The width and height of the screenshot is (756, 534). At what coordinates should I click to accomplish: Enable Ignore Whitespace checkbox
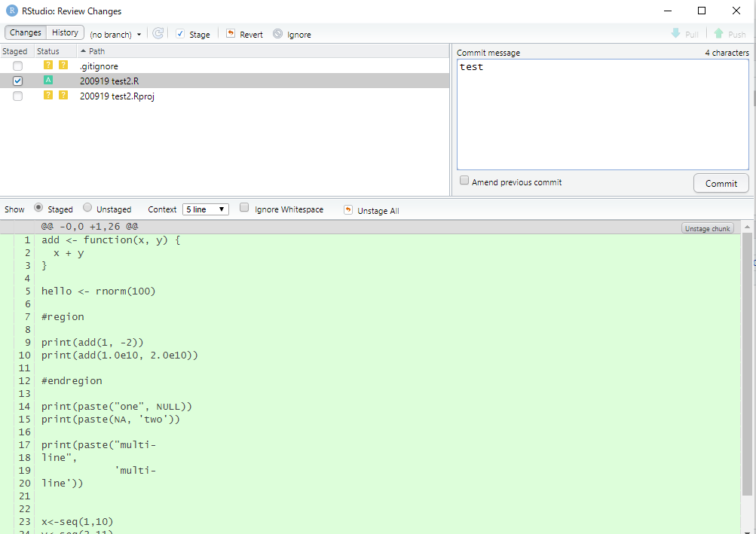(244, 208)
